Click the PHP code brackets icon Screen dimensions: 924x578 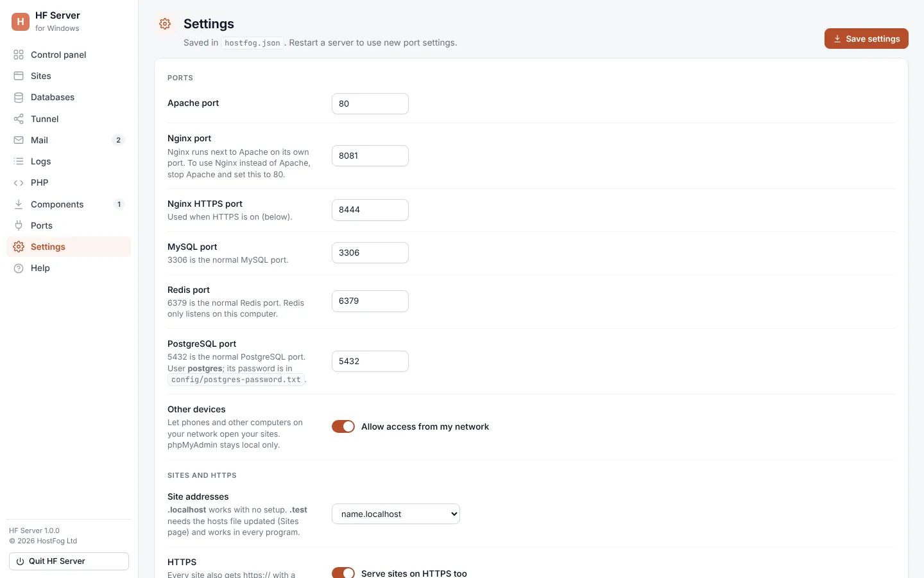click(x=19, y=183)
